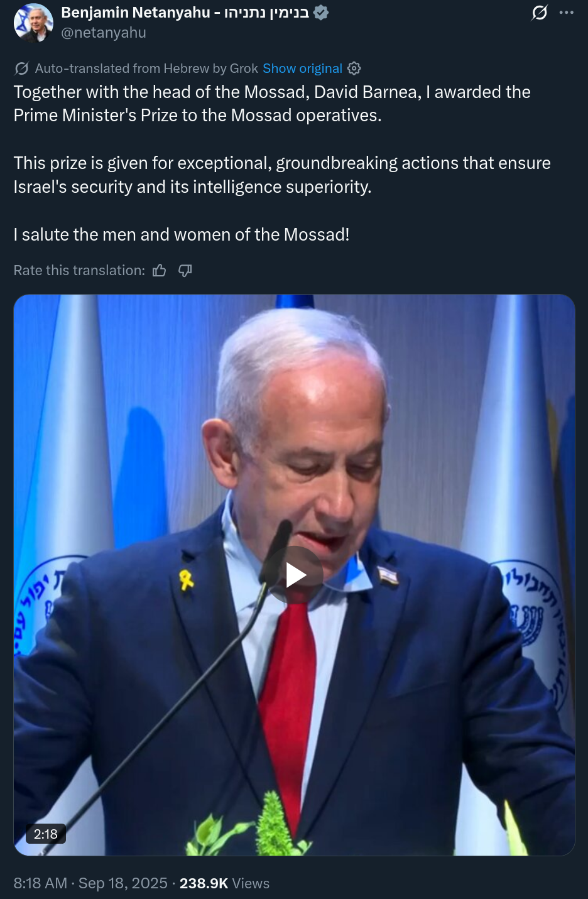This screenshot has width=588, height=899.
Task: Open the Grok explain-post icon in header
Action: pos(539,13)
